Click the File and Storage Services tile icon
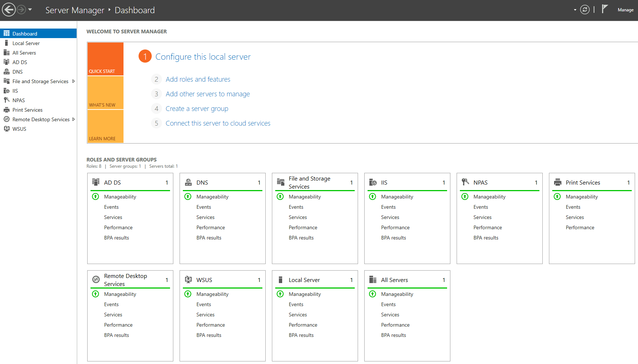The height and width of the screenshot is (364, 638). tap(281, 182)
